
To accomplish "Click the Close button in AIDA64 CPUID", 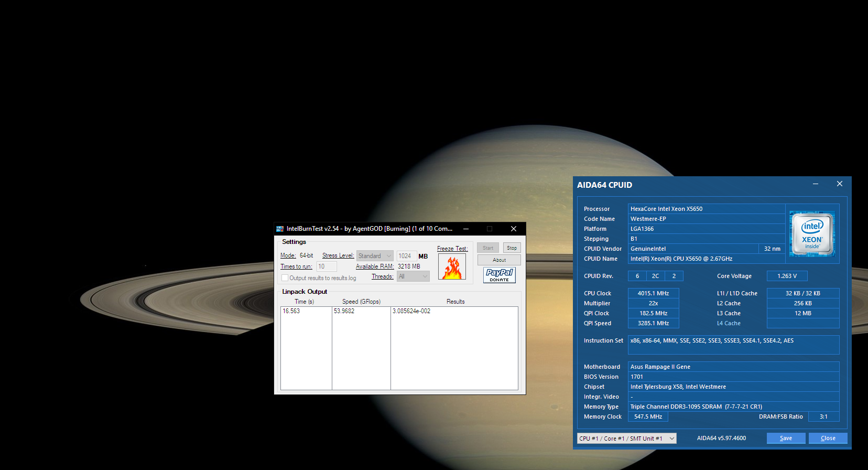I will 828,439.
